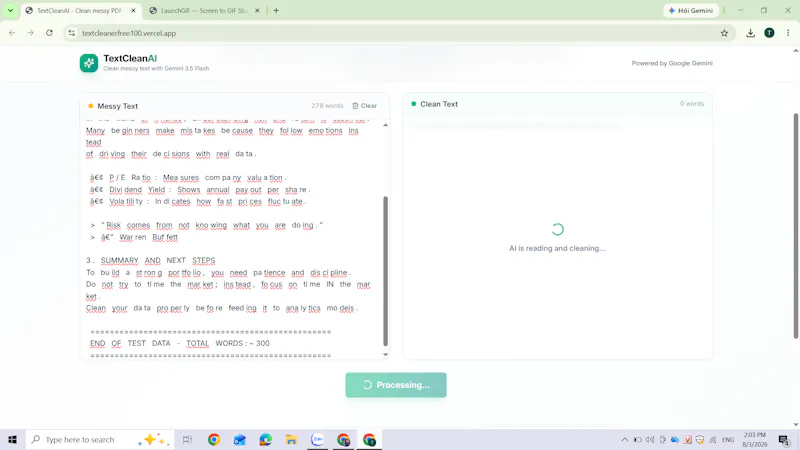The width and height of the screenshot is (800, 450).
Task: Click the page vertical scrollbar
Action: coord(795,226)
